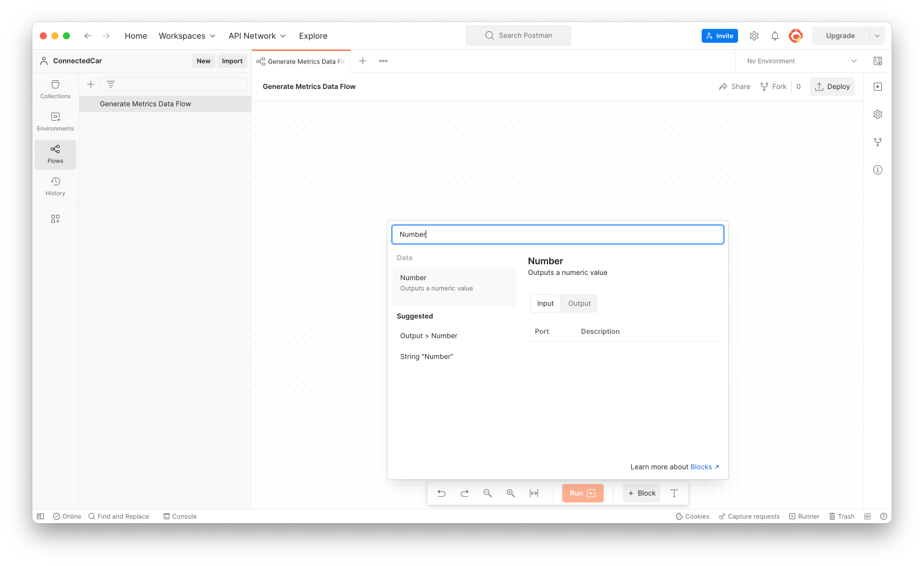Click the Search Postman field
This screenshot has width=924, height=566.
(519, 36)
